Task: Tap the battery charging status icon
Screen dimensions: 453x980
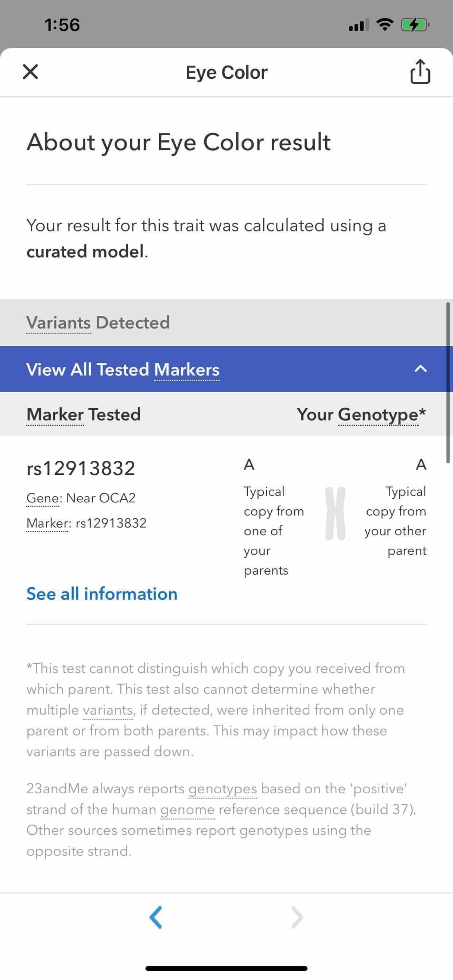Action: click(415, 25)
